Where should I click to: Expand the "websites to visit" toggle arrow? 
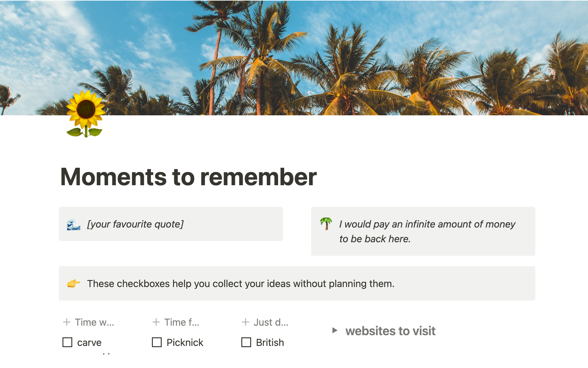pos(335,331)
